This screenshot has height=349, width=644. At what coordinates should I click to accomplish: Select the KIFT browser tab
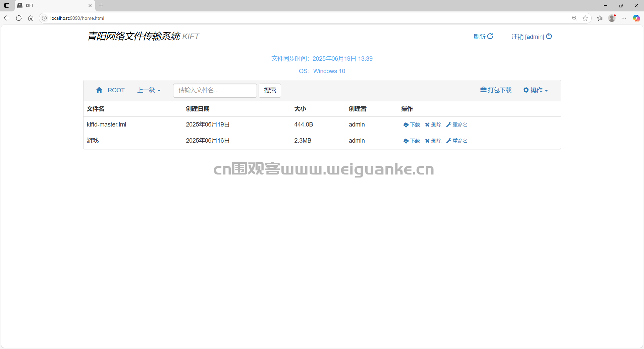[x=55, y=5]
